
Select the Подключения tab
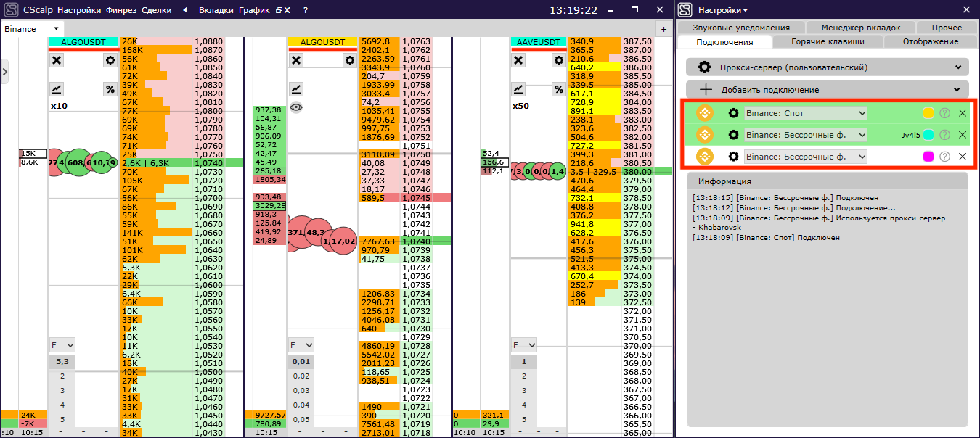click(724, 41)
